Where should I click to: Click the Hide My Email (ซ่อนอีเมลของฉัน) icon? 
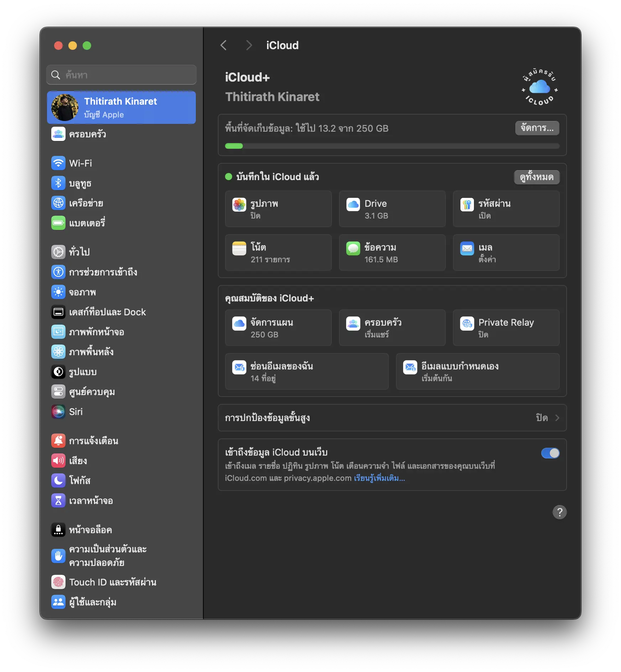point(239,367)
